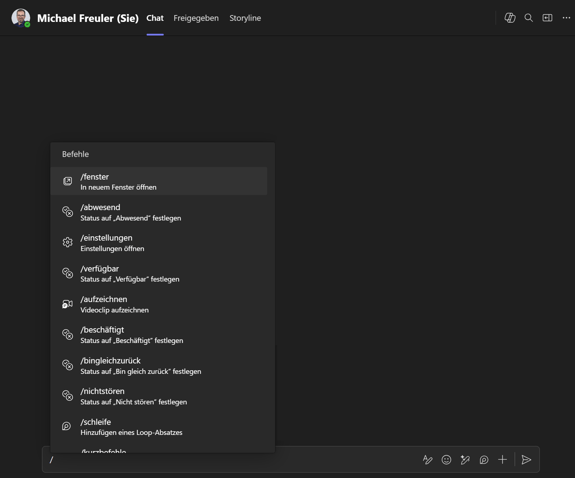Click Michael Freuler's profile avatar
This screenshot has height=478, width=575.
coord(21,18)
